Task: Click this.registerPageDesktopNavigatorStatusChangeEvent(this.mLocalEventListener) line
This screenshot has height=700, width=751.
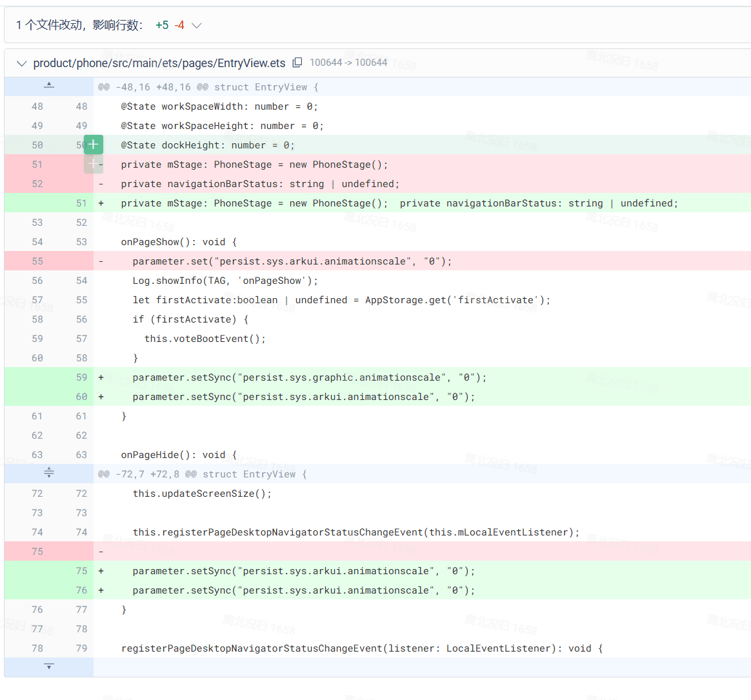Action: 356,532
